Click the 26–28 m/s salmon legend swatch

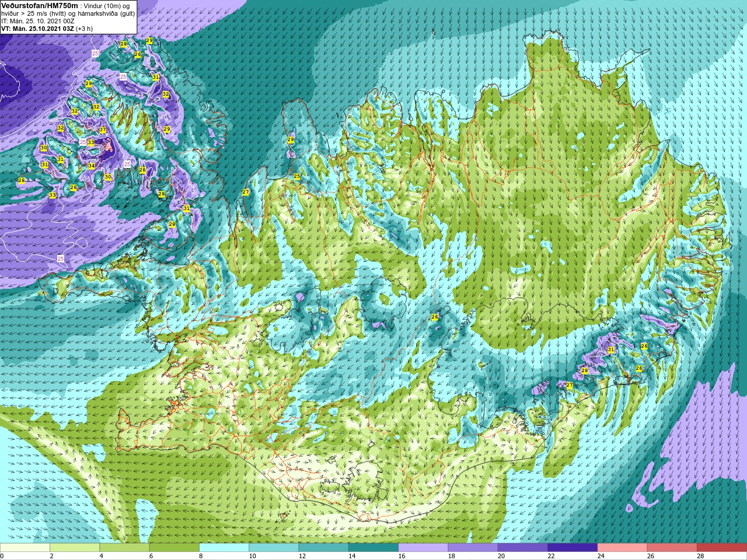click(672, 548)
